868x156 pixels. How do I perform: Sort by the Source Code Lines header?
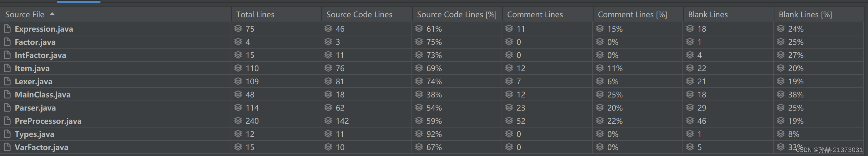point(359,14)
